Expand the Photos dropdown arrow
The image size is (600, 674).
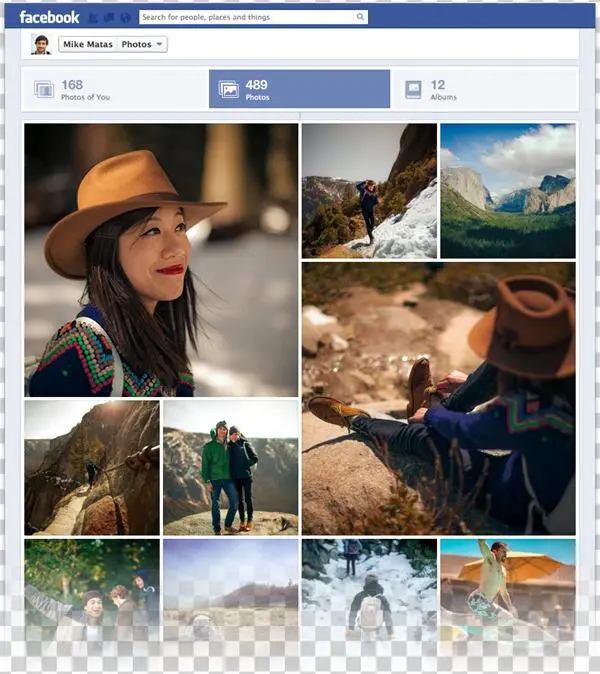point(160,44)
